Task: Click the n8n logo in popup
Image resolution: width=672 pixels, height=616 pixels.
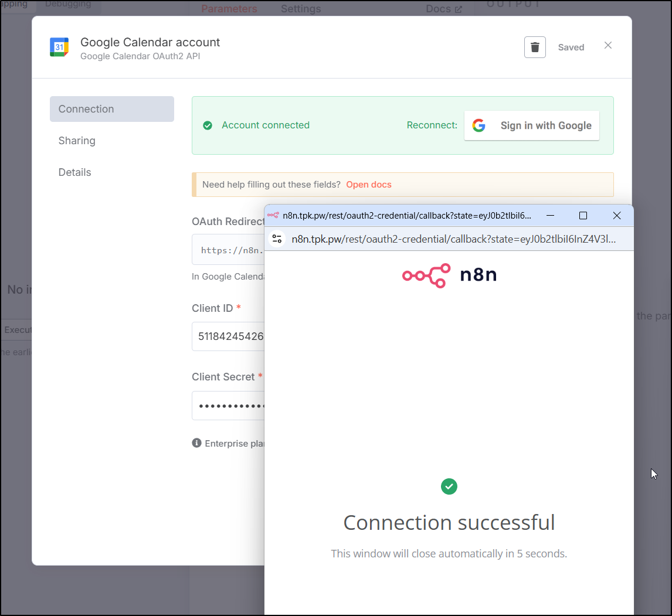Action: tap(449, 275)
